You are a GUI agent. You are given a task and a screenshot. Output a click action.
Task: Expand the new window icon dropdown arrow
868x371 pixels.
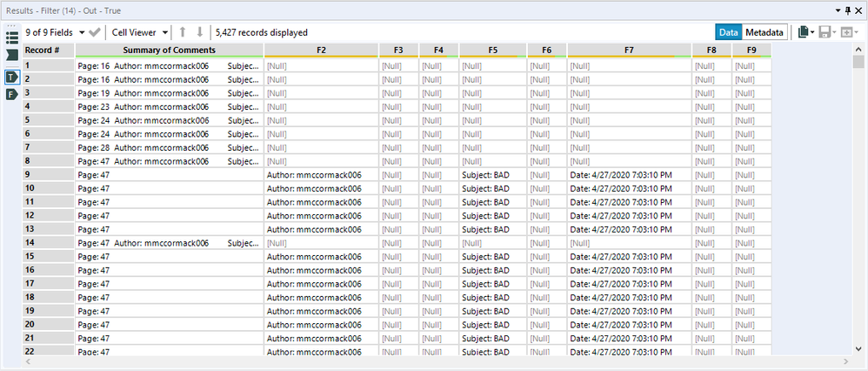pos(856,33)
